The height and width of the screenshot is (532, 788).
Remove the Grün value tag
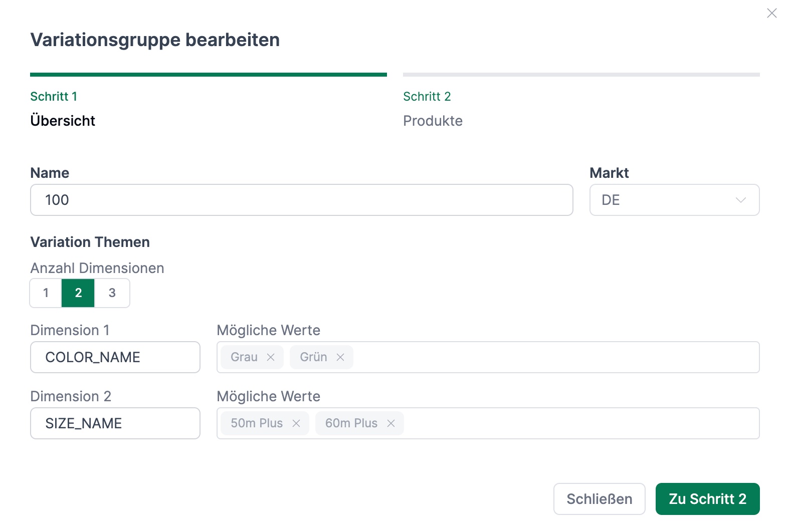(340, 357)
